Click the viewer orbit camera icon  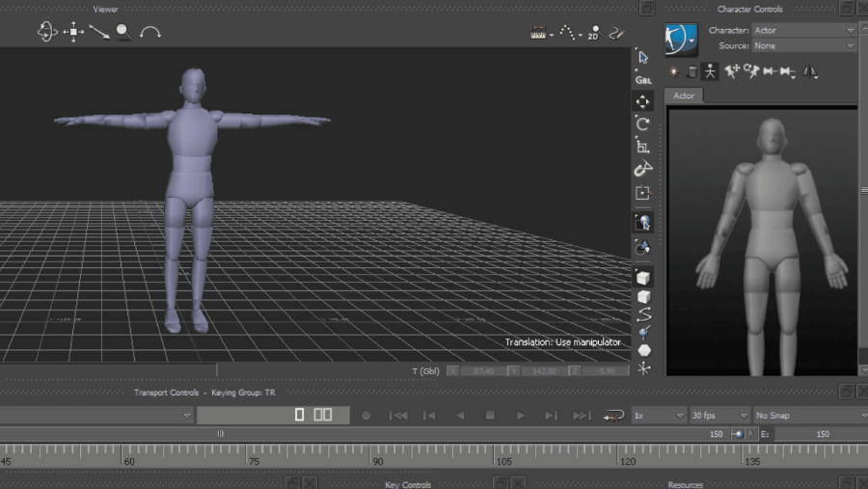click(x=47, y=32)
